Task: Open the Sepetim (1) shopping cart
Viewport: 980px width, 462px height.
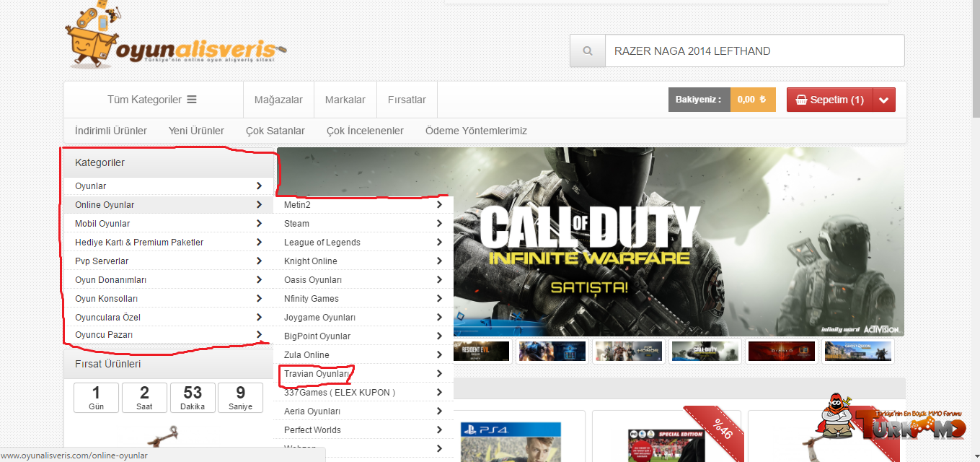Action: coord(830,100)
